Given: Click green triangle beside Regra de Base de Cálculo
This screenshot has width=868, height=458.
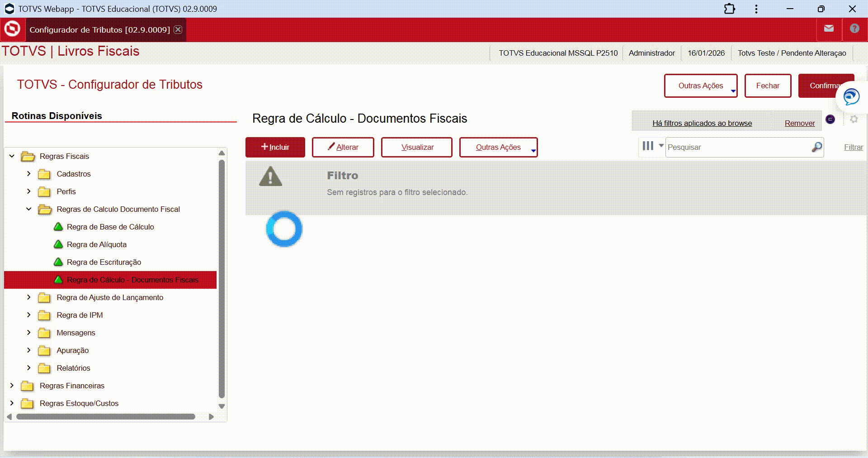Looking at the screenshot, I should (x=58, y=227).
